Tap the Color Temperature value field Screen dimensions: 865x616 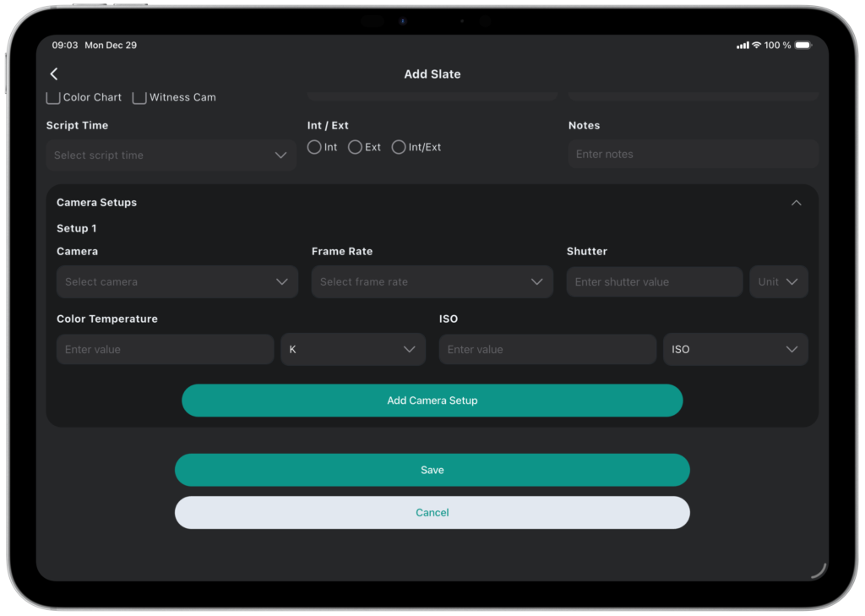(165, 350)
